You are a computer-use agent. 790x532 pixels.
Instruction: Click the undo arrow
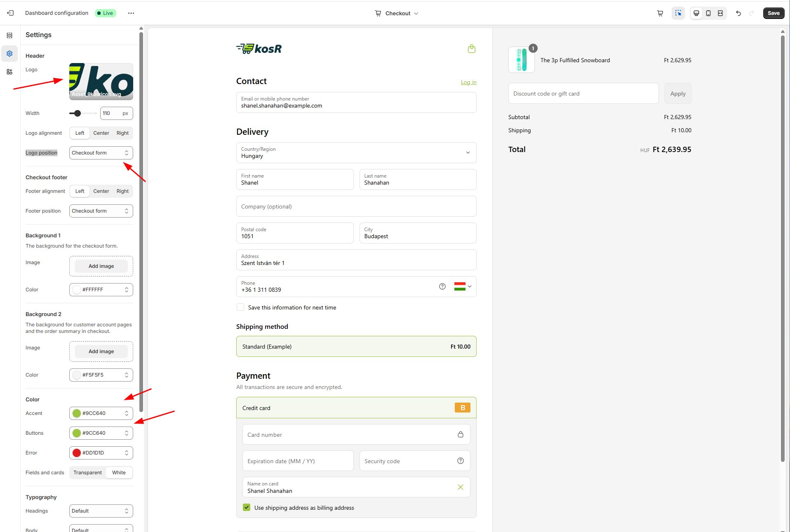[738, 13]
